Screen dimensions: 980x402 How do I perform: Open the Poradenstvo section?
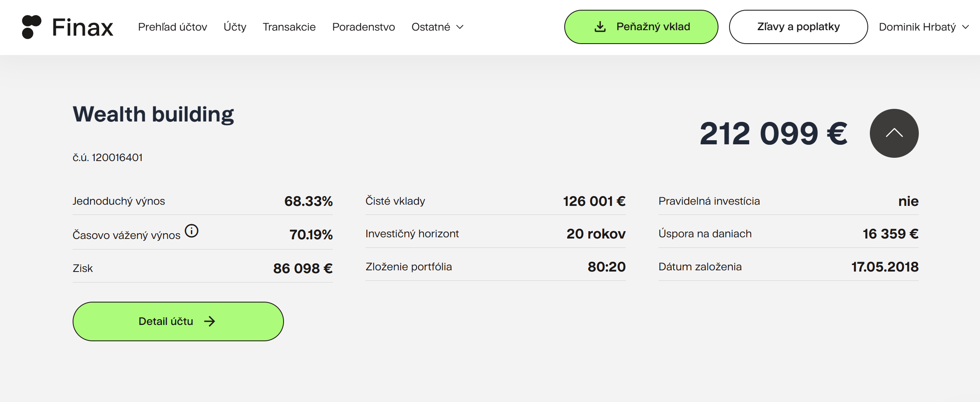[364, 27]
